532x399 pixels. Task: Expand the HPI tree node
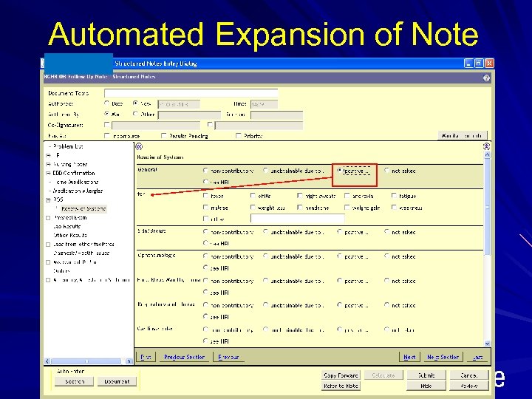(x=48, y=155)
